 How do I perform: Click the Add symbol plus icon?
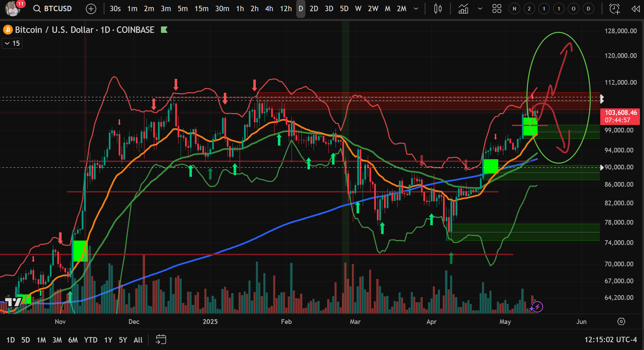pyautogui.click(x=90, y=8)
